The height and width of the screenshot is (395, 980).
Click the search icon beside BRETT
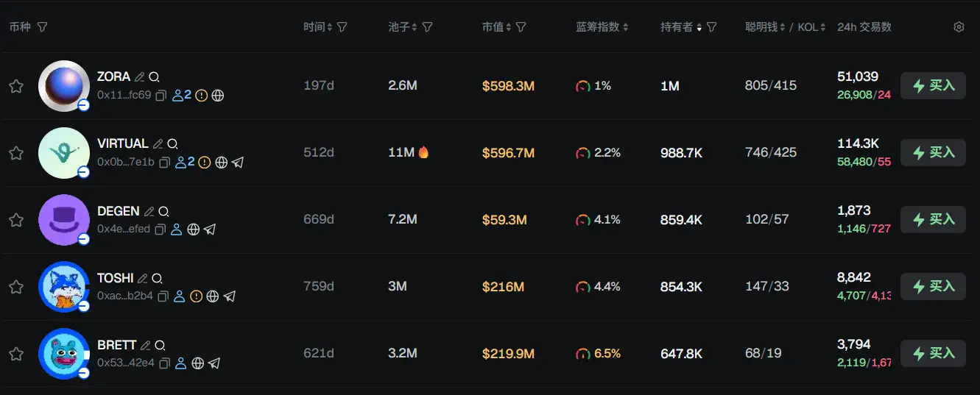160,345
